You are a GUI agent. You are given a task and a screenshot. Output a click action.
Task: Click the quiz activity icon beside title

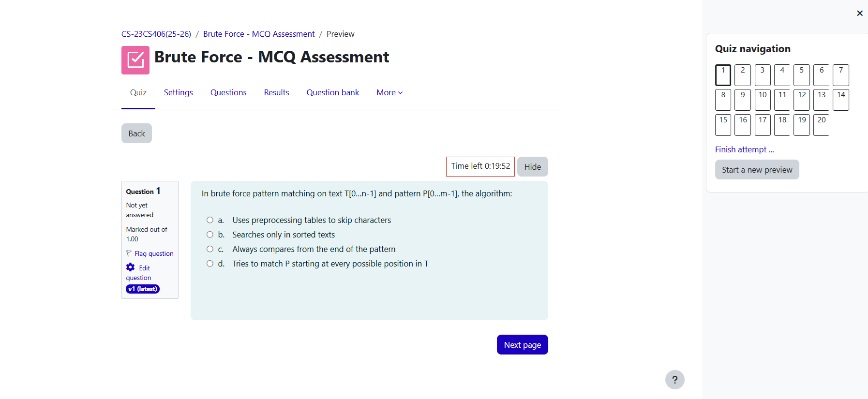[135, 60]
